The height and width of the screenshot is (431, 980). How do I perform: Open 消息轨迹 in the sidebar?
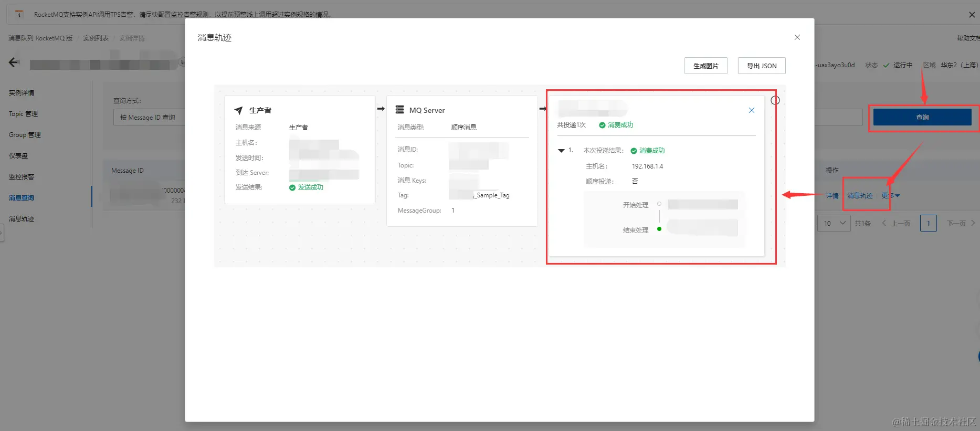22,219
